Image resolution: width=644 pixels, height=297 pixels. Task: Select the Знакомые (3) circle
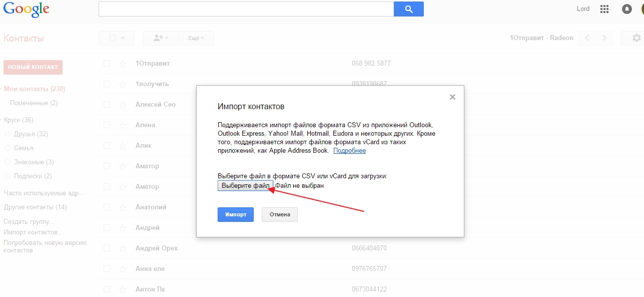coord(34,162)
